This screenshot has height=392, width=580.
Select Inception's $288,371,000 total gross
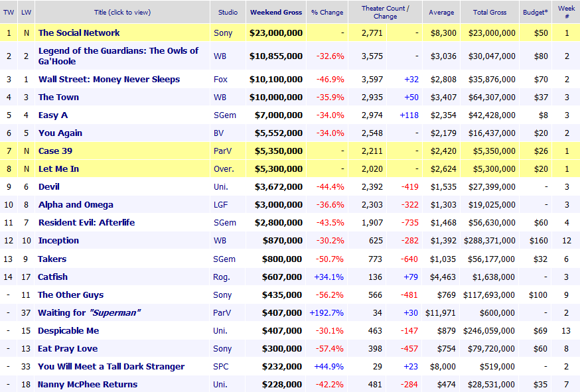(x=489, y=241)
